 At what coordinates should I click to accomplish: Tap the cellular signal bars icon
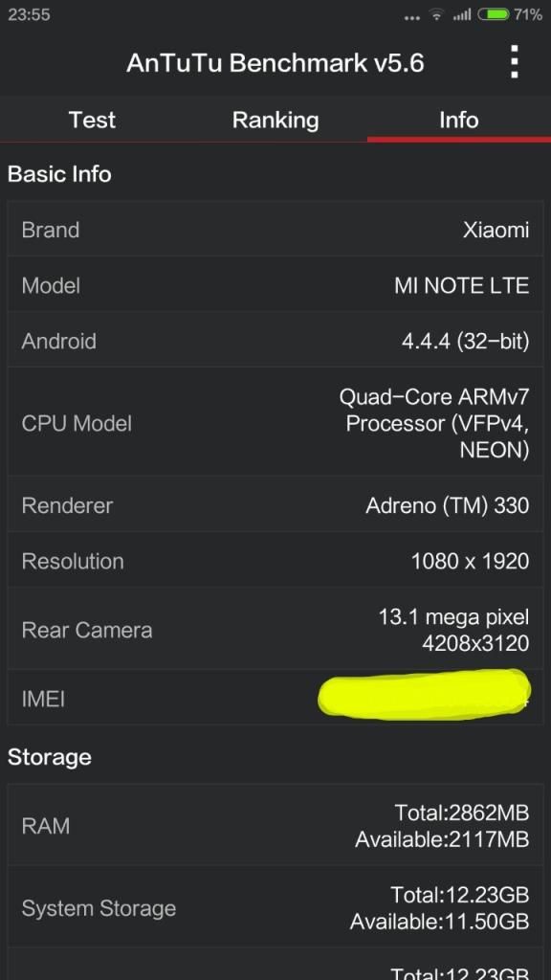click(x=462, y=15)
